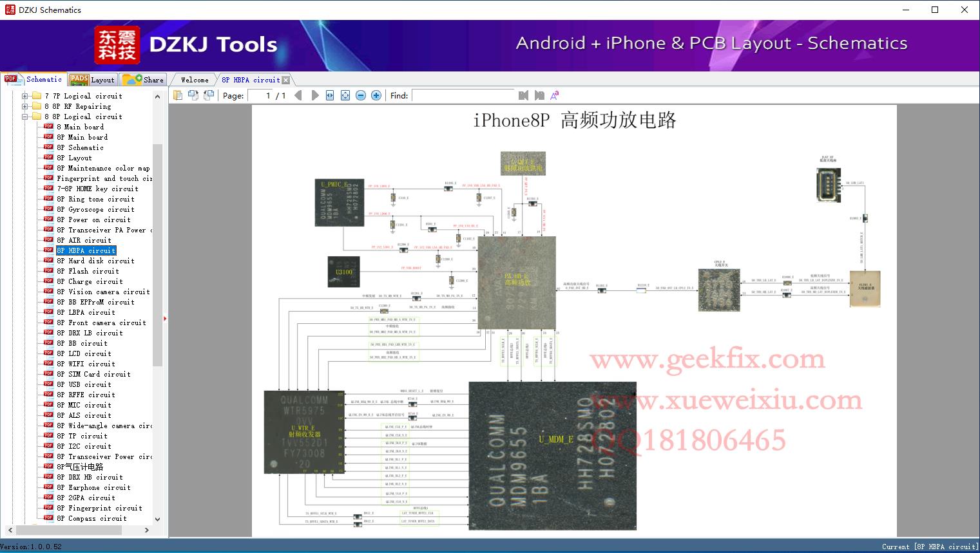The image size is (980, 553).
Task: Switch to the Schematic tab
Action: (x=34, y=79)
